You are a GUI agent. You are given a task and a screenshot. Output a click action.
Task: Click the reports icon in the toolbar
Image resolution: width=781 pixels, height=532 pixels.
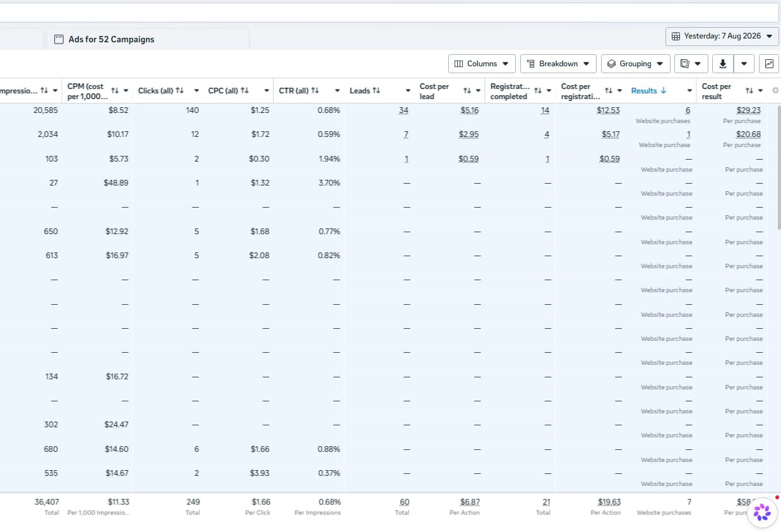click(x=686, y=64)
